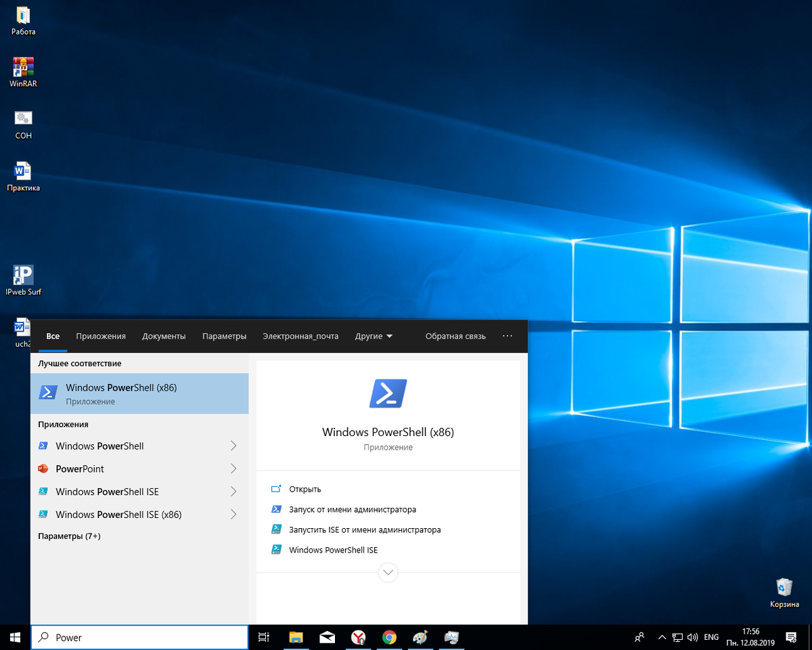Click the PowerPoint icon in the results list

tap(43, 469)
